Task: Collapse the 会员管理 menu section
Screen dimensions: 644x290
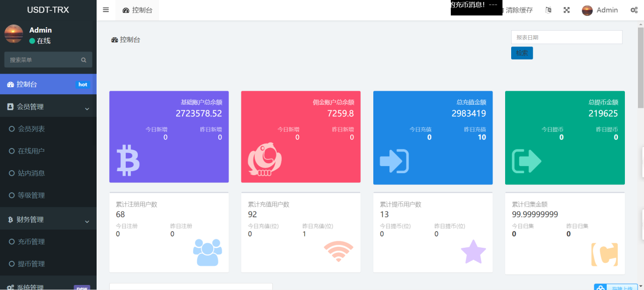Action: pos(48,106)
